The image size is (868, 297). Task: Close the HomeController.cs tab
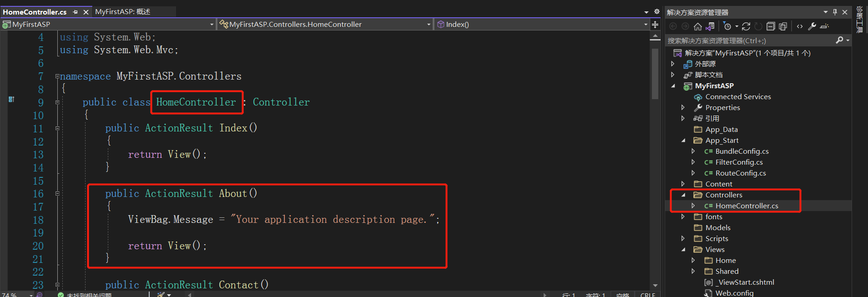pyautogui.click(x=86, y=12)
